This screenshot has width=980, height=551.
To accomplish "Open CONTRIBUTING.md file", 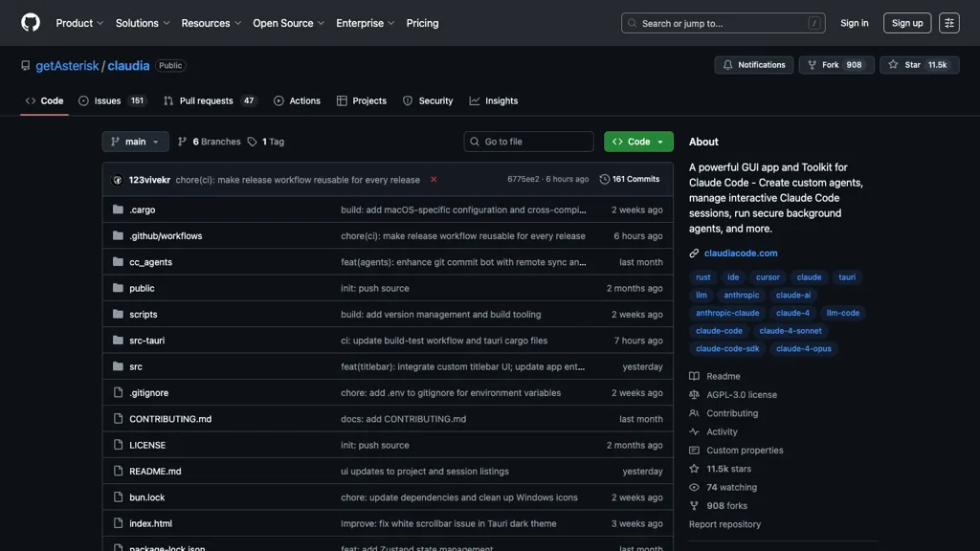I will (x=170, y=419).
